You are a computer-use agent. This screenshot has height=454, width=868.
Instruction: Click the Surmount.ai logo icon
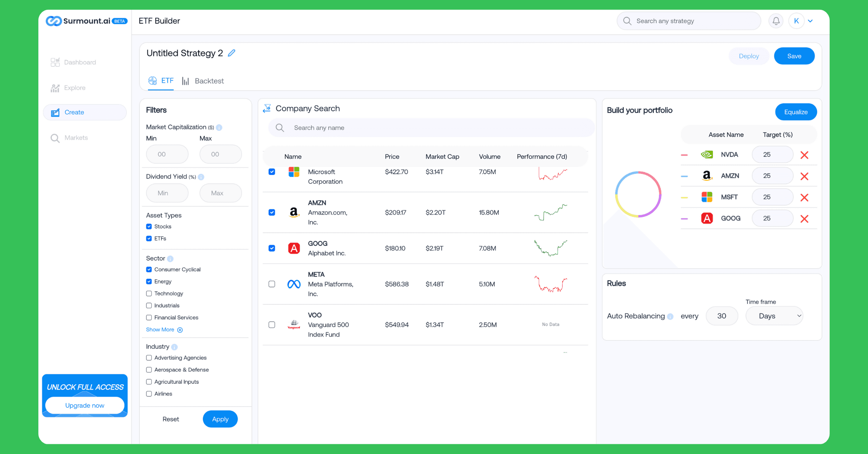[x=54, y=21]
